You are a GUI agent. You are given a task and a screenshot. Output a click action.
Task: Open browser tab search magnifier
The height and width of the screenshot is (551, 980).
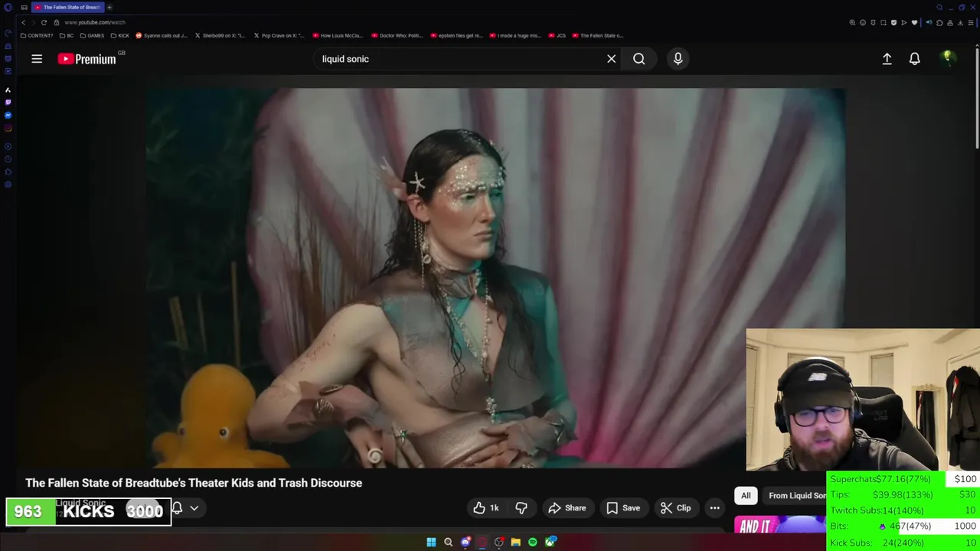[939, 7]
